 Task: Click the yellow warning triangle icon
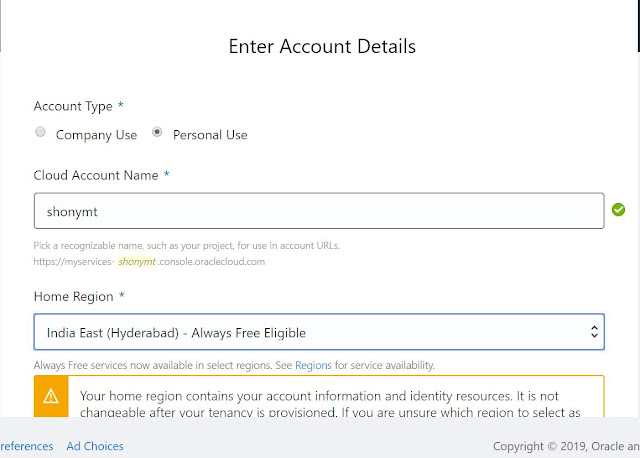tap(52, 397)
